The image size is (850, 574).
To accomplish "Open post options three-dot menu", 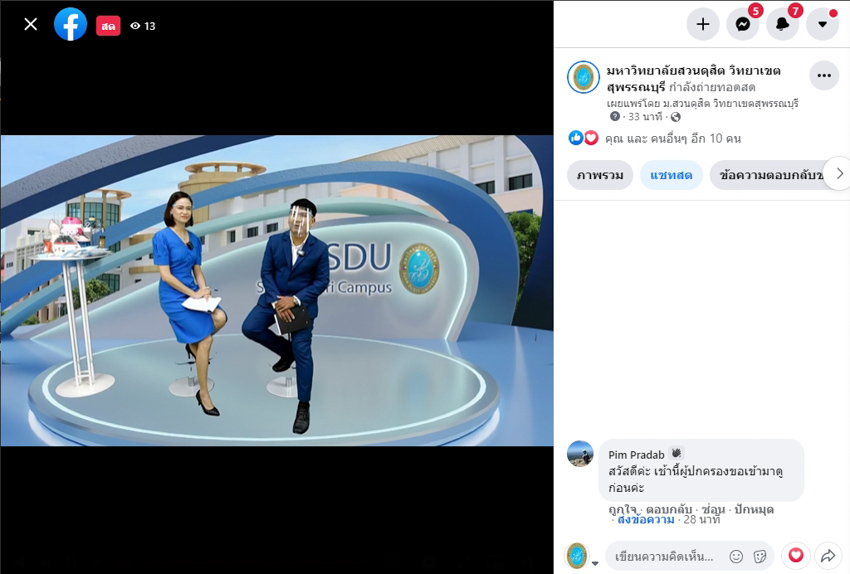I will click(823, 76).
